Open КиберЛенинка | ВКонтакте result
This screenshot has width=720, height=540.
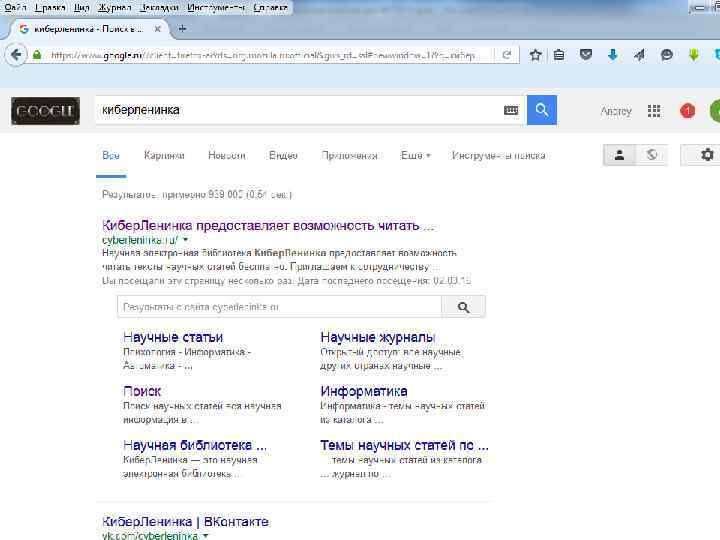tap(185, 522)
